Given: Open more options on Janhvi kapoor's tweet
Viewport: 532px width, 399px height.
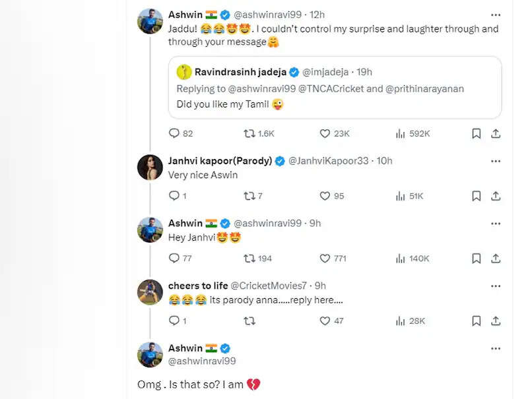Looking at the screenshot, I should pyautogui.click(x=496, y=160).
